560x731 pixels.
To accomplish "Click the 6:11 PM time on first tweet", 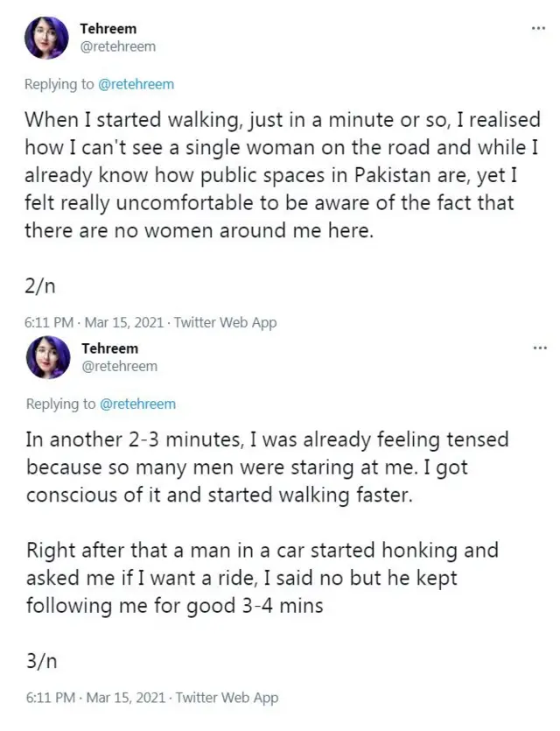I will (x=50, y=322).
